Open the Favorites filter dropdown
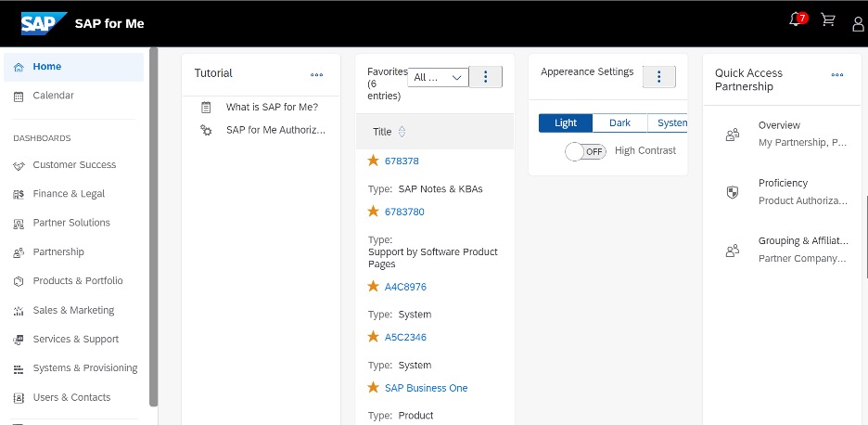 click(x=438, y=78)
